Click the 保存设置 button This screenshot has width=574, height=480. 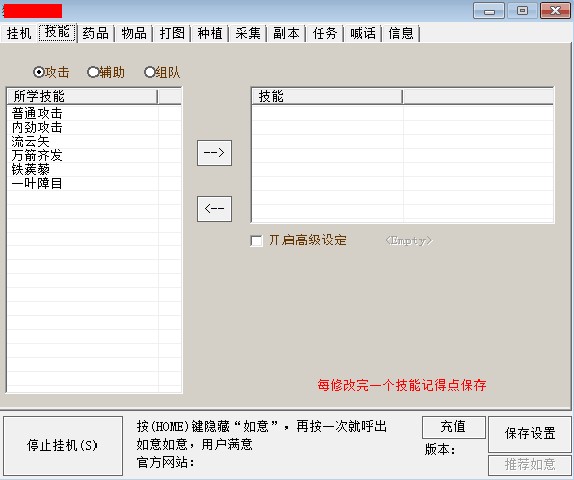pos(530,434)
